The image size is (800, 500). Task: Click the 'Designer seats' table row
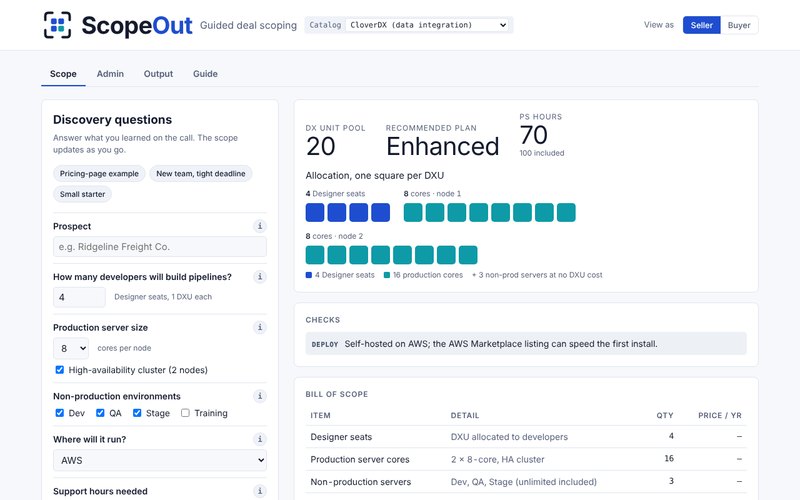click(x=526, y=437)
